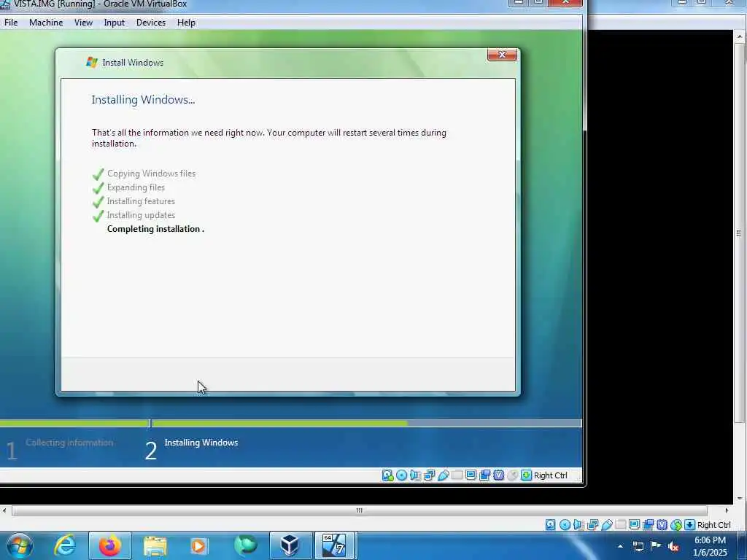Open the Windows Start menu
Screen dimensions: 747x560
pos(20,545)
